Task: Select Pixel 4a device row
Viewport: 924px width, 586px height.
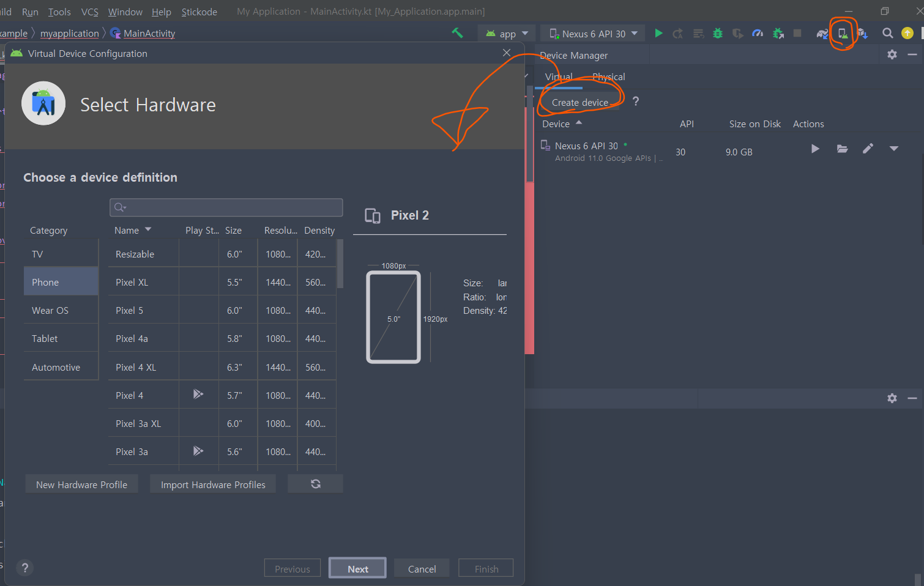Action: [222, 338]
